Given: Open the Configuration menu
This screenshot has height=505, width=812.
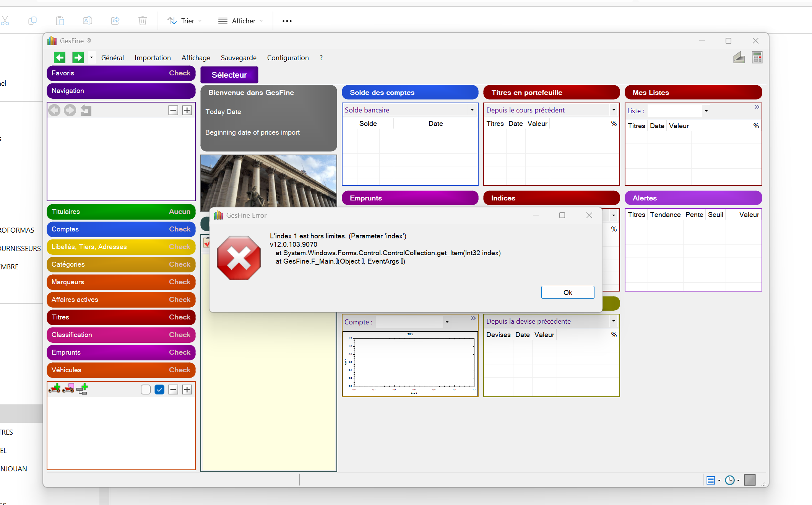Looking at the screenshot, I should coord(287,57).
